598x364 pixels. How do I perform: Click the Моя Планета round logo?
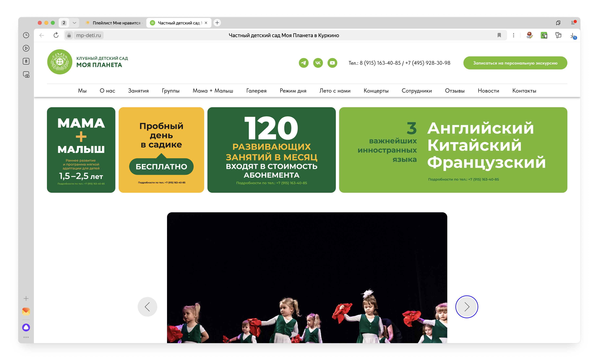click(x=60, y=62)
